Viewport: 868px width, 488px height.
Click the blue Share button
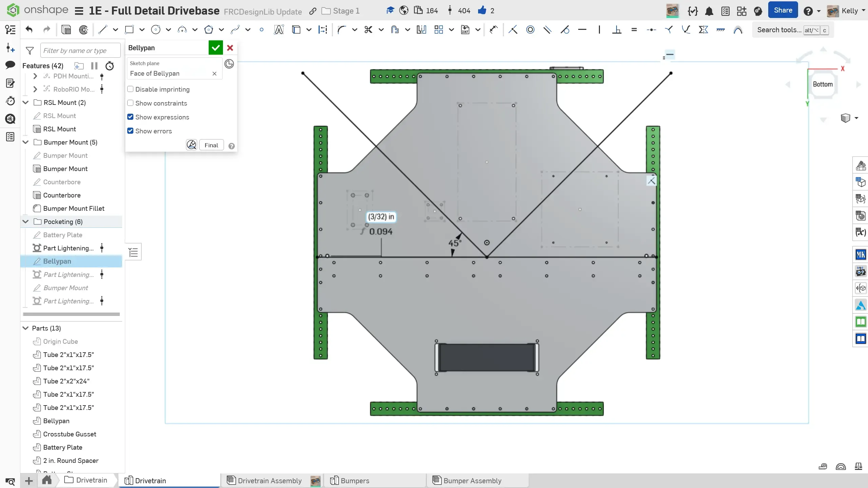(x=783, y=11)
